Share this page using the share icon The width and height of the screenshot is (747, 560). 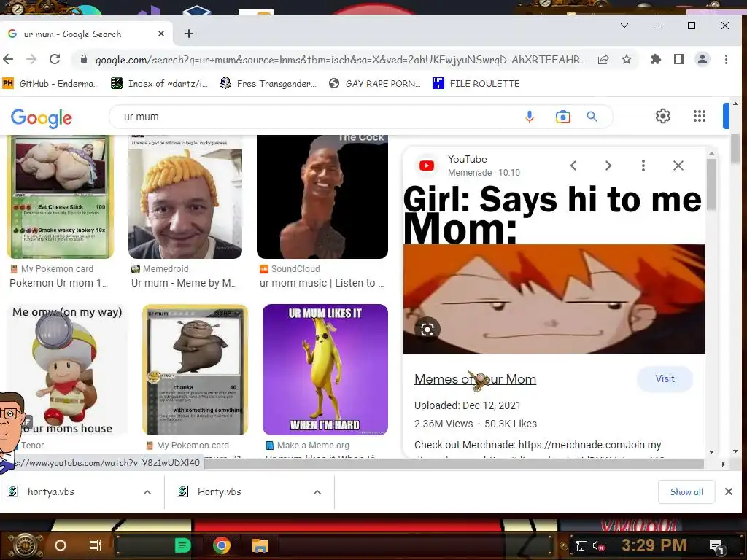coord(603,59)
